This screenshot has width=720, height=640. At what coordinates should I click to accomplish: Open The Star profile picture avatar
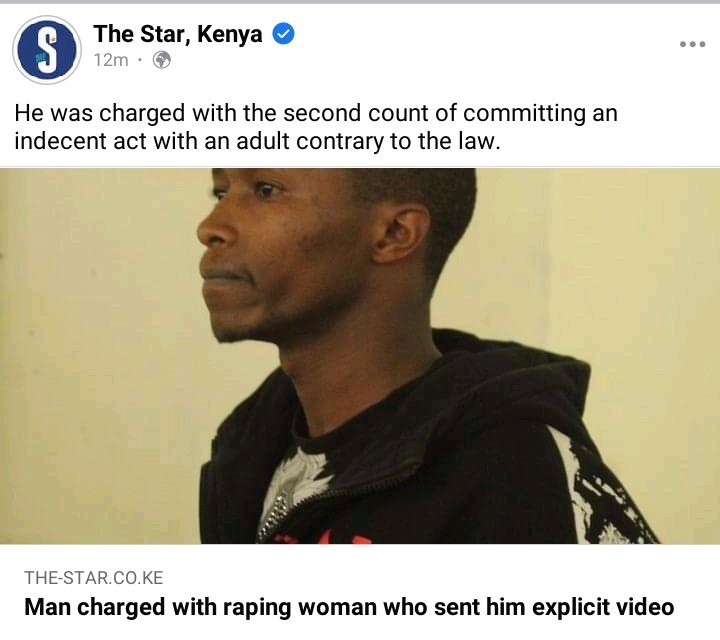(47, 50)
